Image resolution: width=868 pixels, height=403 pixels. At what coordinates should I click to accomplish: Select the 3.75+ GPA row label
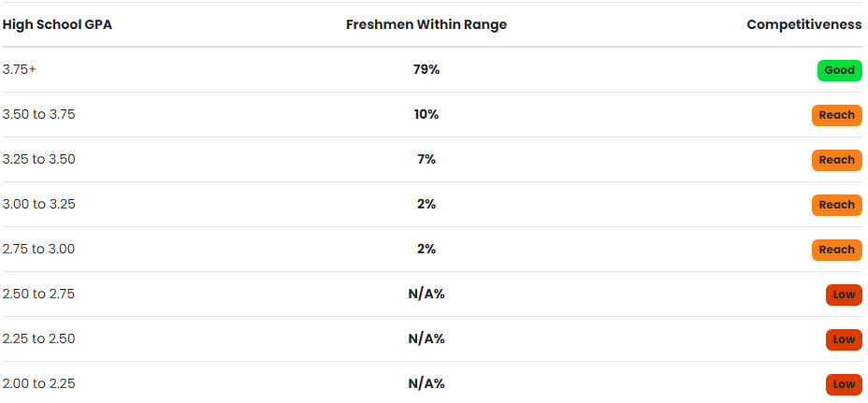pos(20,70)
